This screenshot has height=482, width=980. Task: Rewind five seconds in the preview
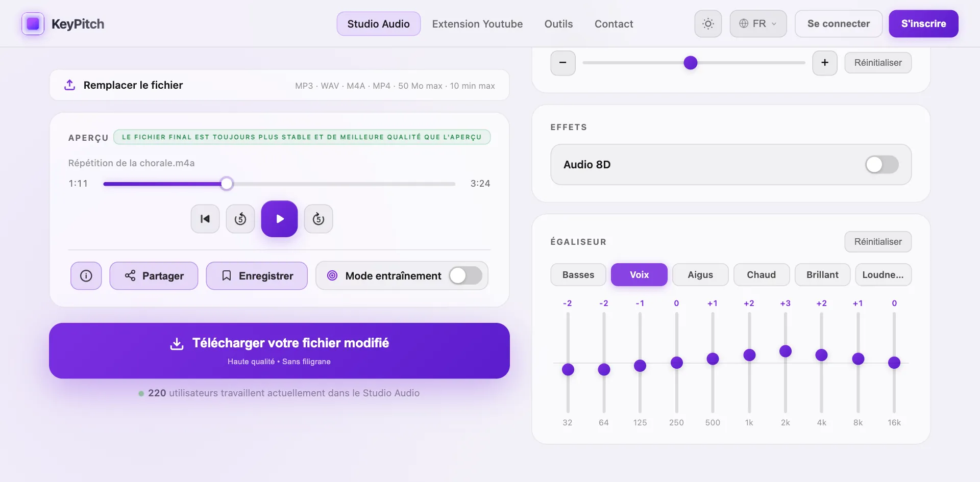240,219
